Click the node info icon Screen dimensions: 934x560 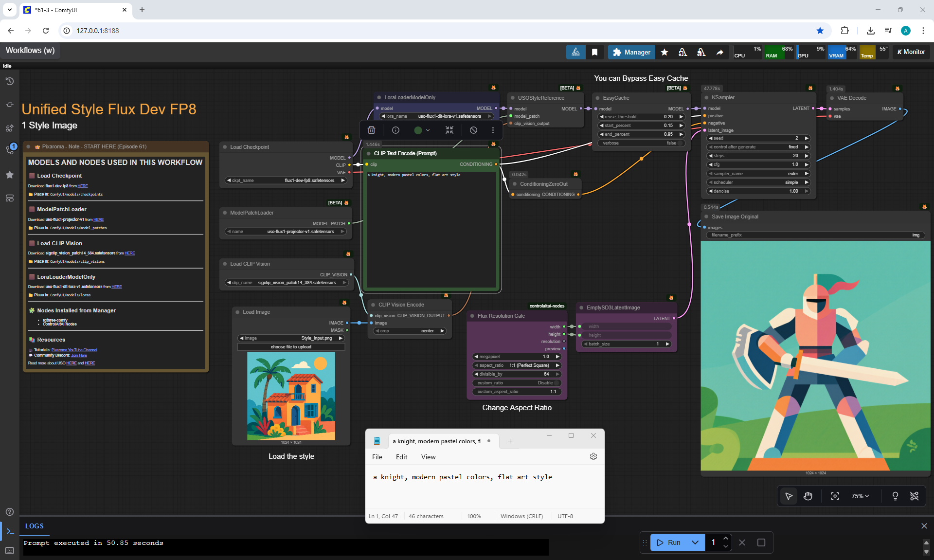(x=395, y=130)
